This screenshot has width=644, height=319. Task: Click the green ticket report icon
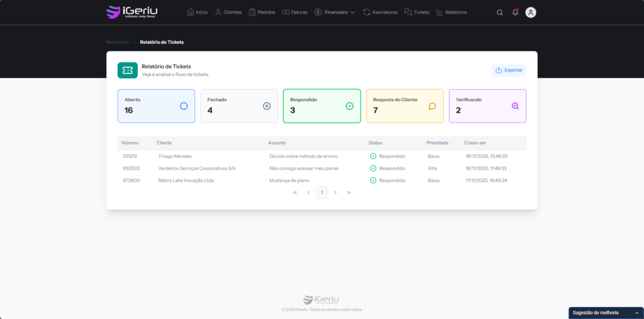(x=128, y=70)
